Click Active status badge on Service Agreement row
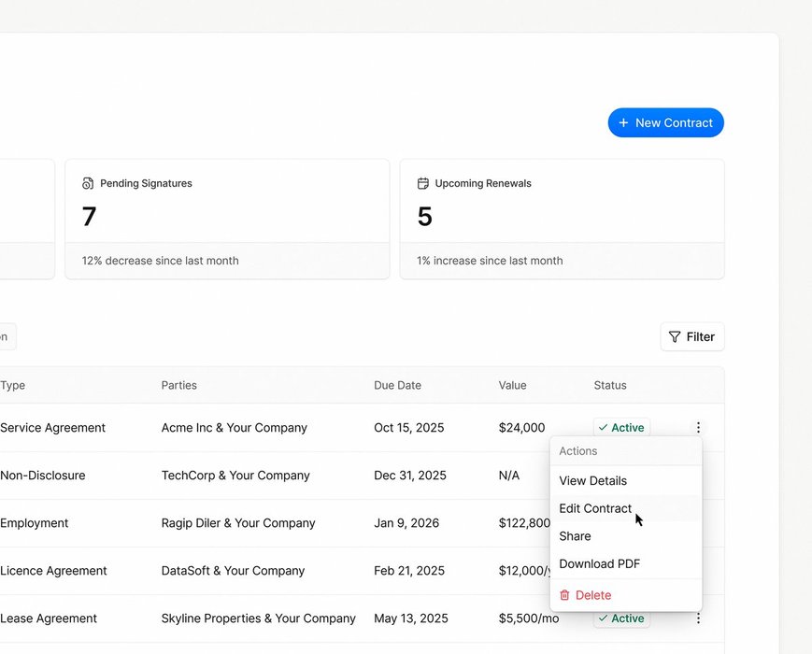Viewport: 812px width, 654px height. tap(621, 428)
